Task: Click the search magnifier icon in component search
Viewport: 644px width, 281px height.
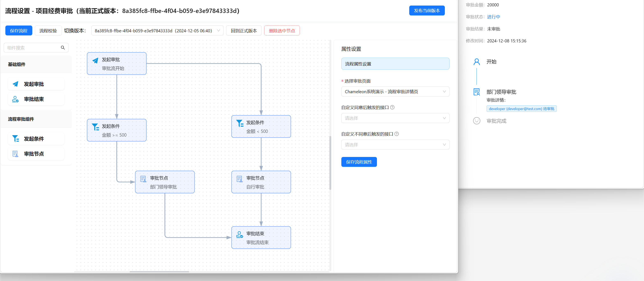Action: coord(63,48)
